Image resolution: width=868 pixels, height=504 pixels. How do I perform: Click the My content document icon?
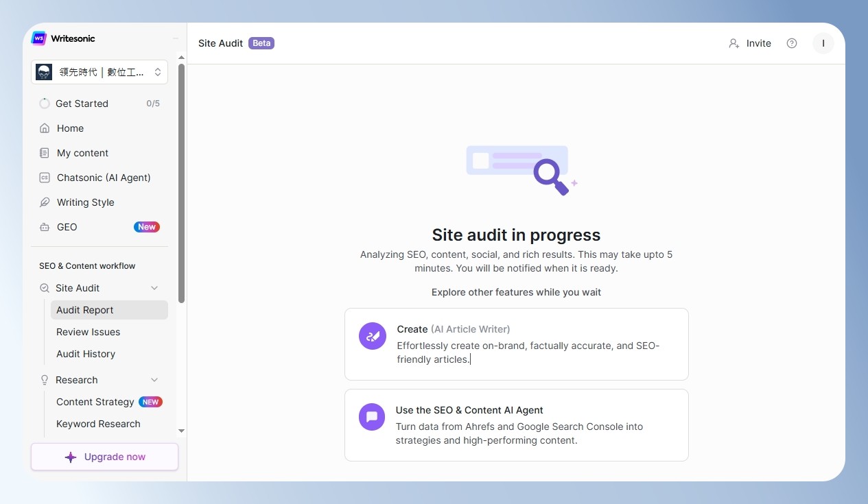[45, 153]
